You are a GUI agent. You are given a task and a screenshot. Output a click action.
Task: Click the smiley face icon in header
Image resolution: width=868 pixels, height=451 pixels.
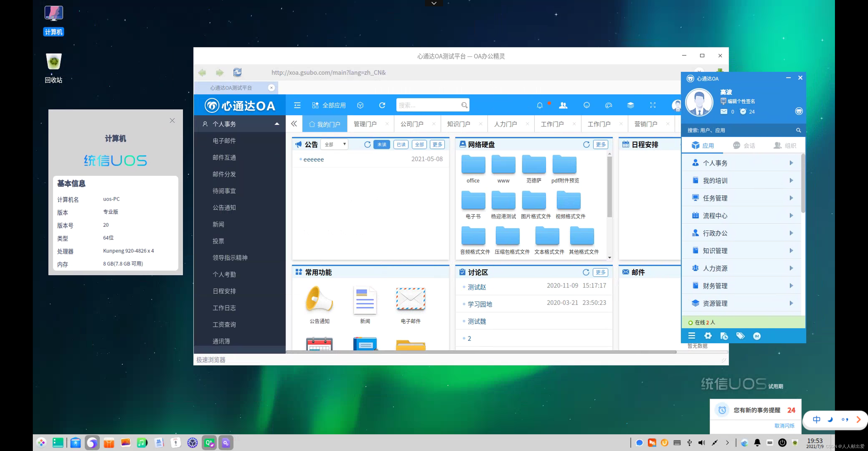[586, 106]
